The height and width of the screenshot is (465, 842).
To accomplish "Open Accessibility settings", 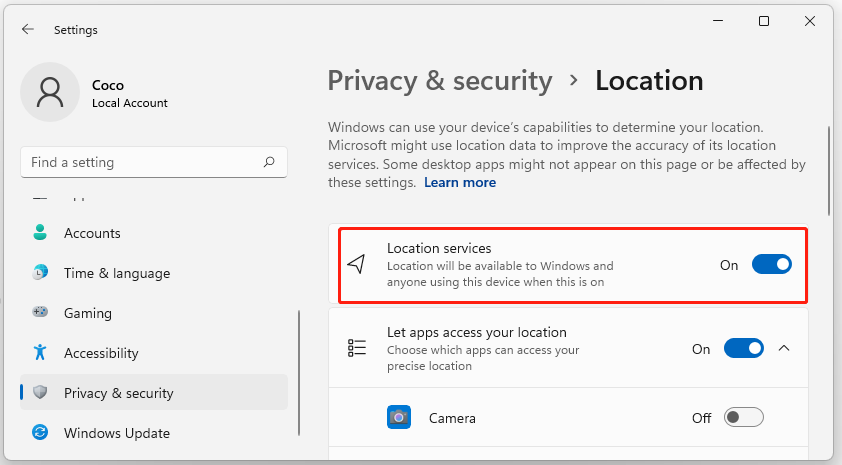I will 154,353.
